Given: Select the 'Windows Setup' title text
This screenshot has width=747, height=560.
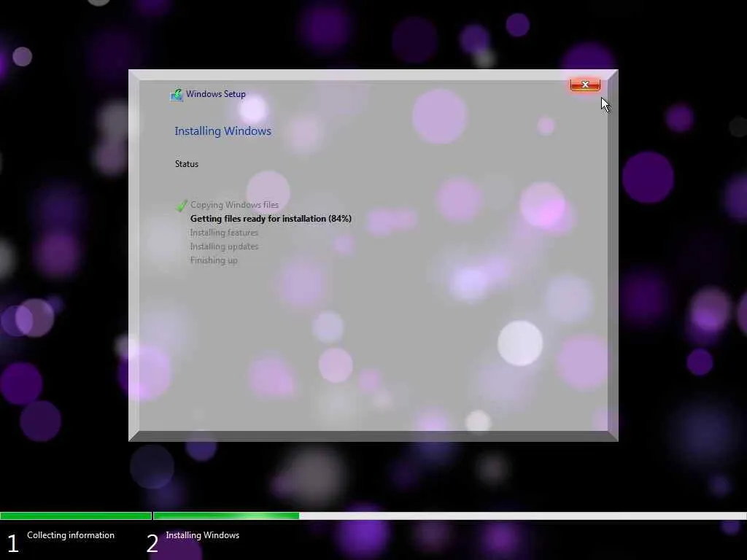Looking at the screenshot, I should tap(216, 94).
